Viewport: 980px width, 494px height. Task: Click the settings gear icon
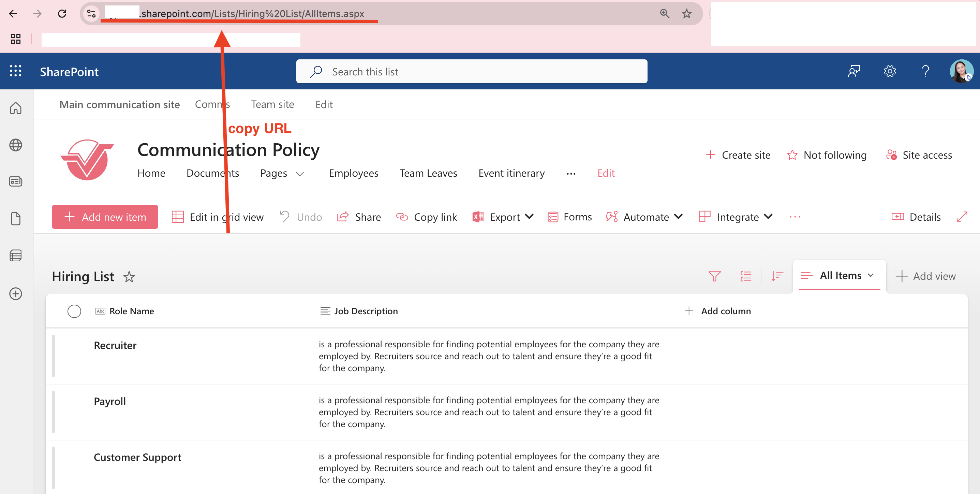tap(889, 71)
